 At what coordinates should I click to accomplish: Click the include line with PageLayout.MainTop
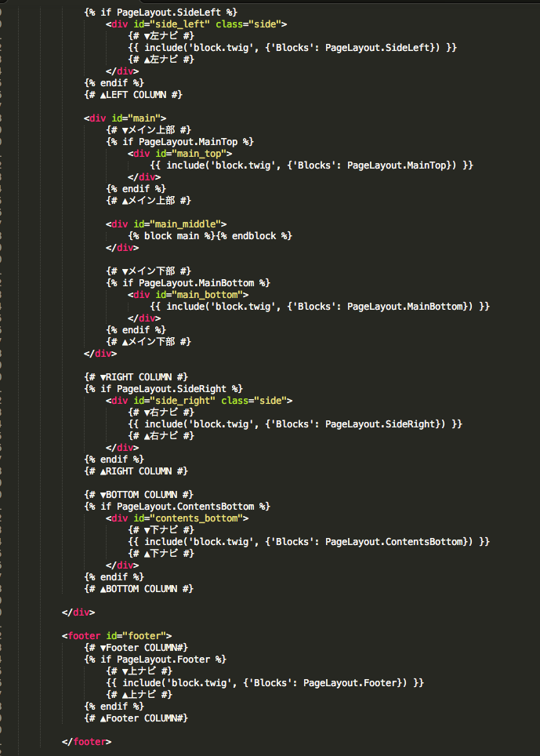[x=311, y=165]
